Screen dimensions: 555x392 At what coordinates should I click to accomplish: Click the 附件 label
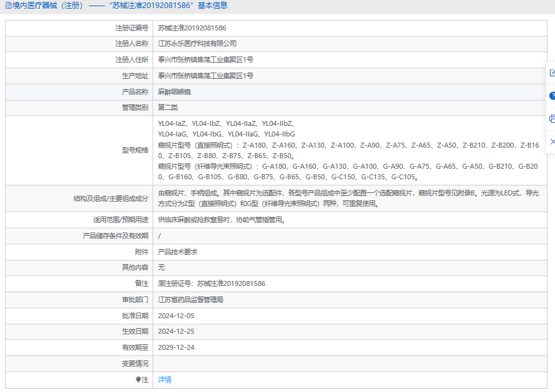coord(141,252)
